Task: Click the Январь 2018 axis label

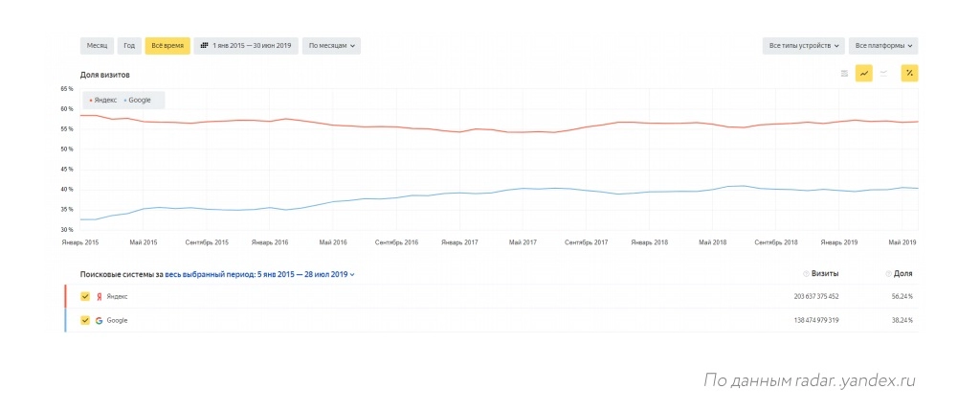Action: (x=650, y=242)
